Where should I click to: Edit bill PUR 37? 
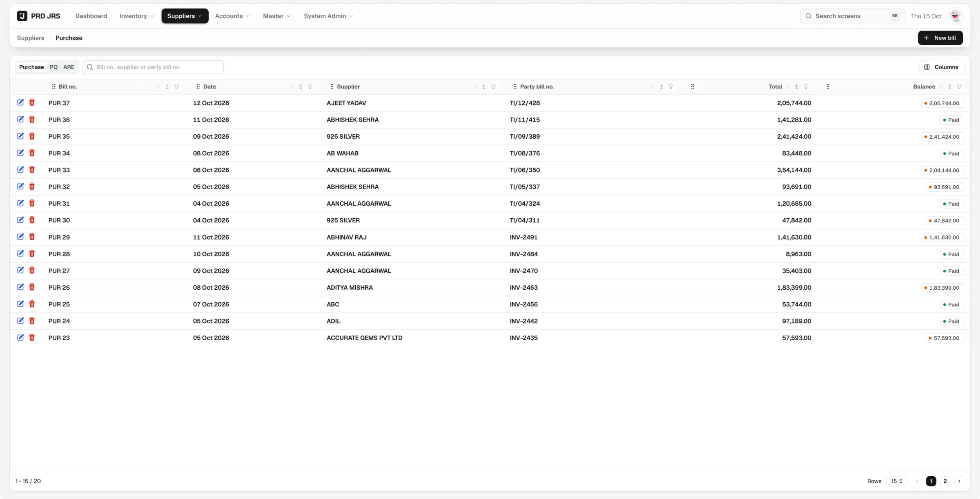[x=20, y=102]
